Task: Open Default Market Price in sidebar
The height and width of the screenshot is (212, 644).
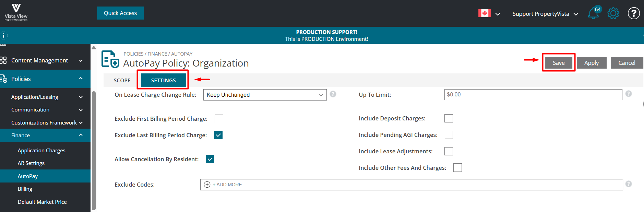Action: coord(42,202)
